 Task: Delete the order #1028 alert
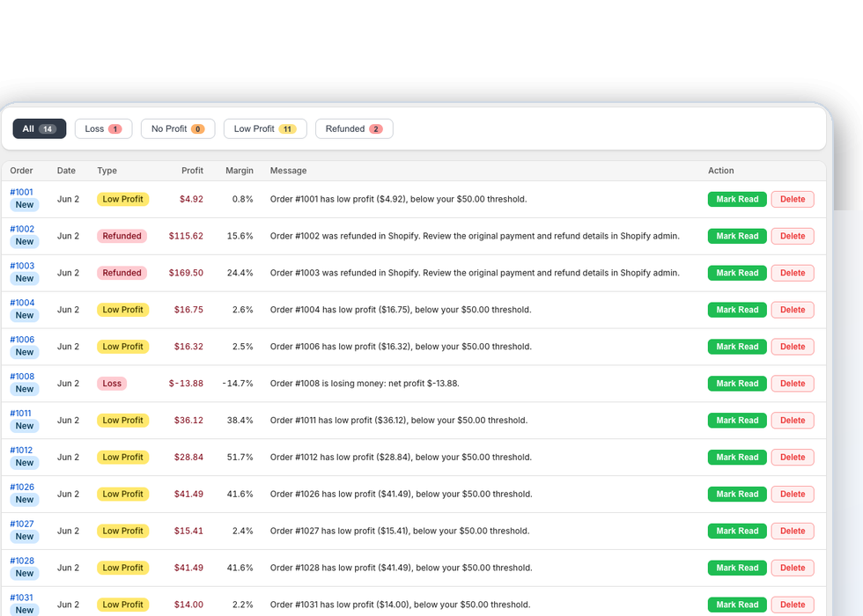pos(793,568)
